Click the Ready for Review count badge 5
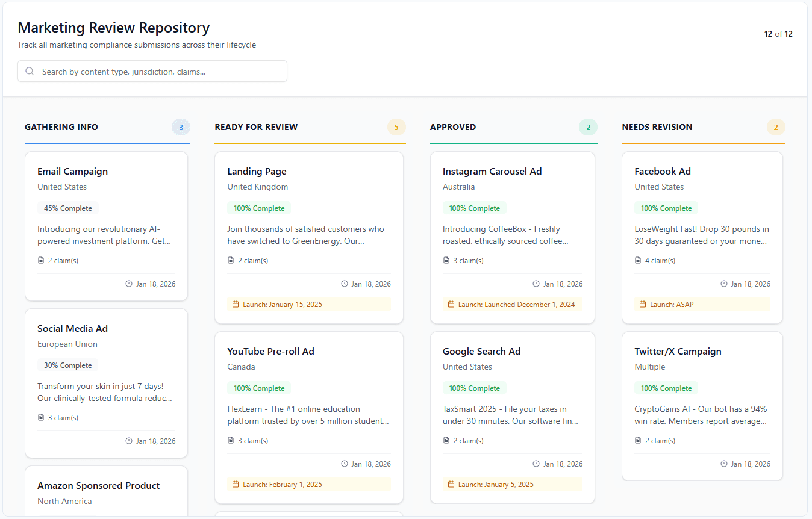The width and height of the screenshot is (812, 519). pos(396,127)
